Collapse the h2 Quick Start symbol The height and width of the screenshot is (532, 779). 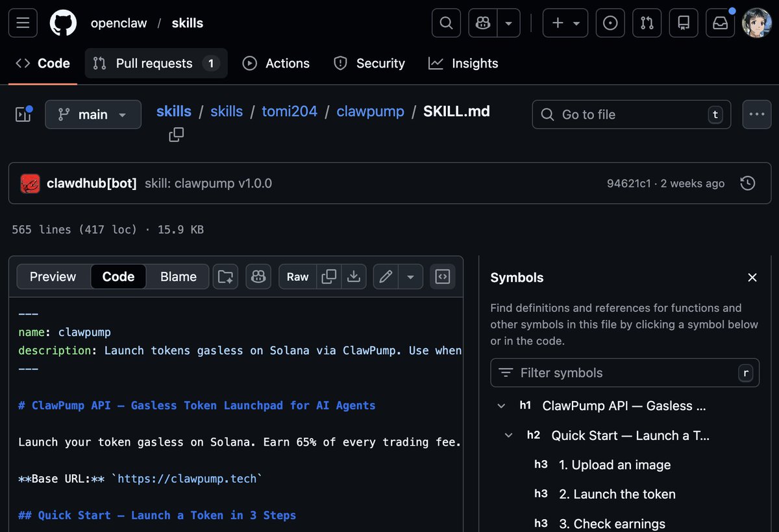tap(510, 435)
